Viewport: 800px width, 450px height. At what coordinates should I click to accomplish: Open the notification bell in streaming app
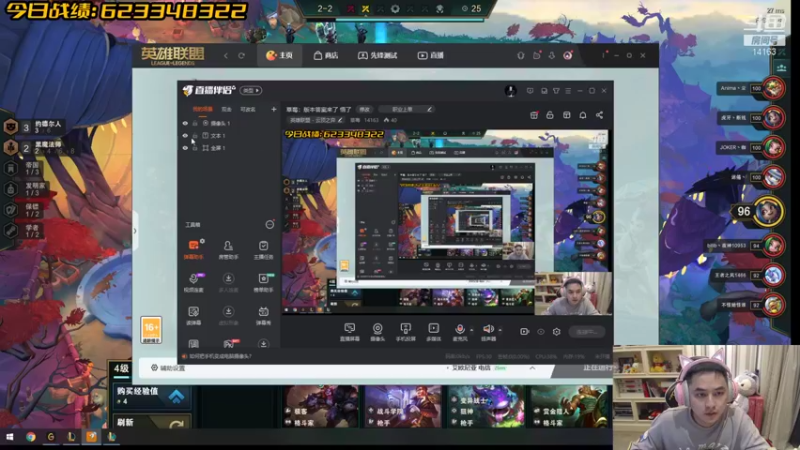[x=583, y=115]
